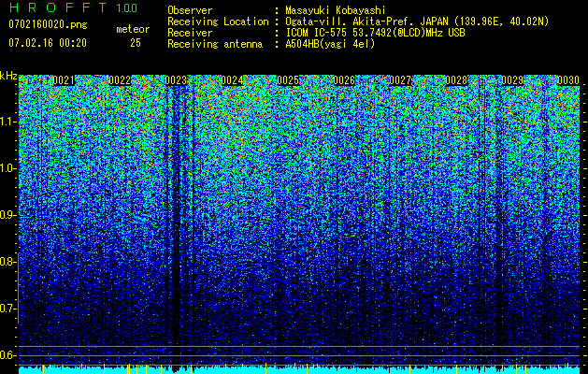Click the 'Observer' field label
Screen dimensions: 588x374
190,10
